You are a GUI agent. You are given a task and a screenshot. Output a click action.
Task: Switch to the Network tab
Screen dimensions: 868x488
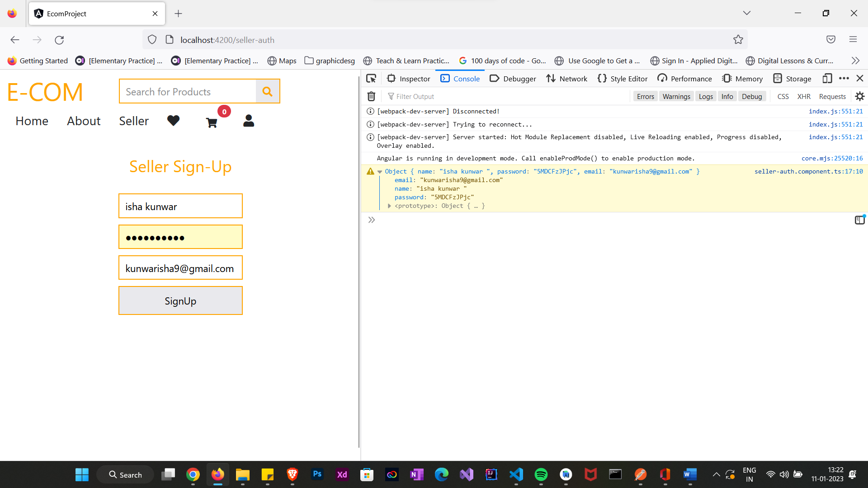pyautogui.click(x=566, y=78)
